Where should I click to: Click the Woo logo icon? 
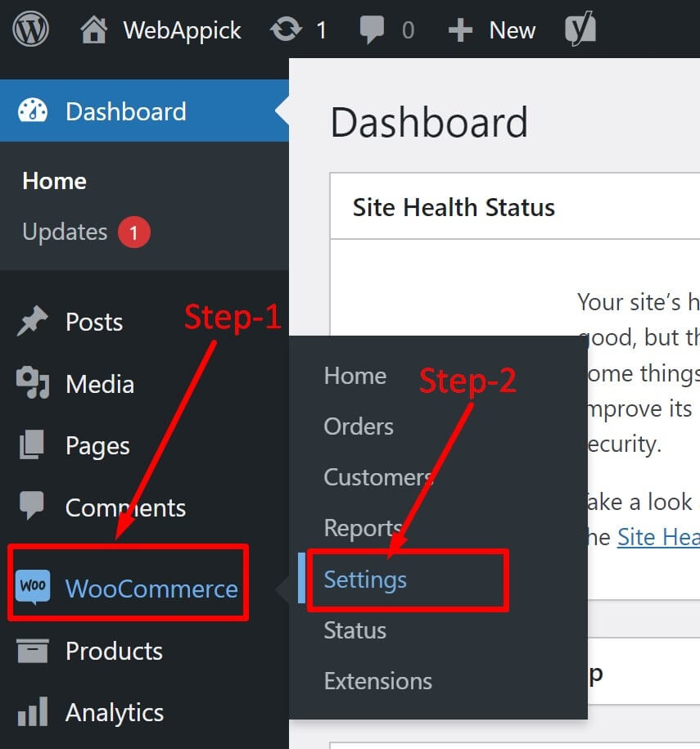33,587
